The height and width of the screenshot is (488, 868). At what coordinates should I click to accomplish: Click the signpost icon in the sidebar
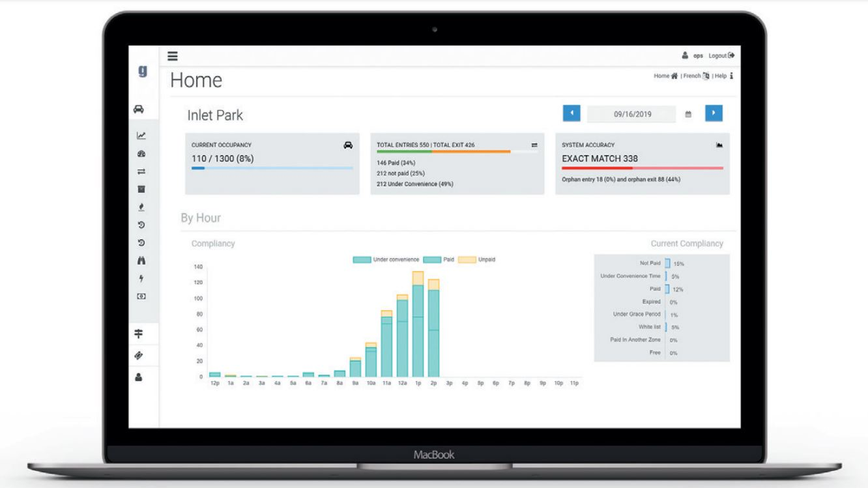point(139,334)
